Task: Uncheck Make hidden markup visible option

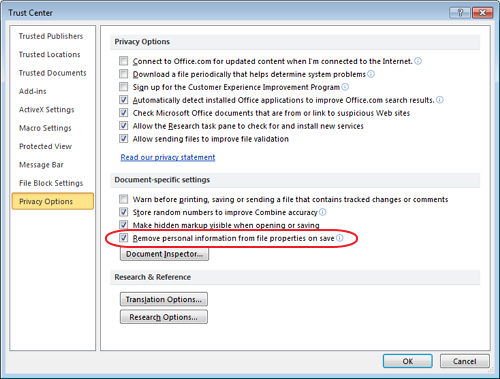Action: (124, 225)
